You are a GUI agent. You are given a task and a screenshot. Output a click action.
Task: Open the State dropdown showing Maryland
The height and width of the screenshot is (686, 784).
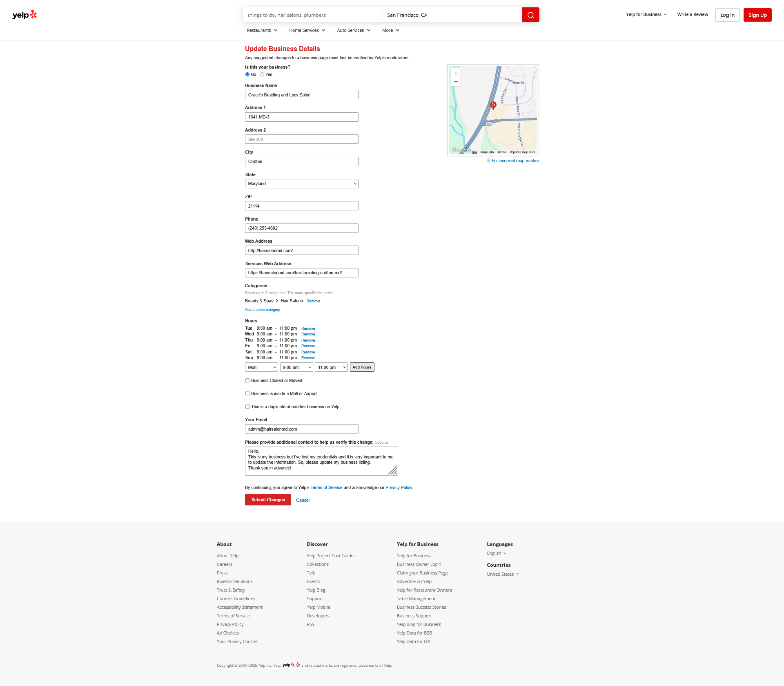(x=301, y=184)
